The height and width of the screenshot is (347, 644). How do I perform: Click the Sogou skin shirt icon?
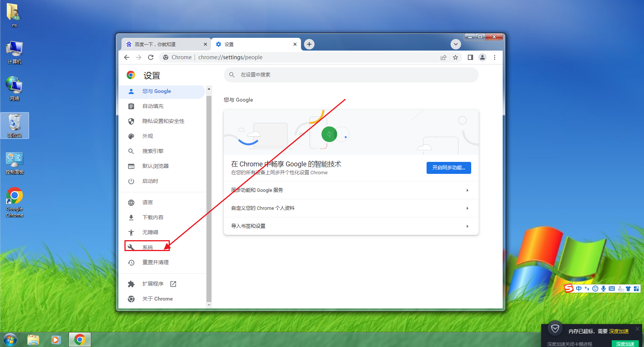tap(628, 289)
